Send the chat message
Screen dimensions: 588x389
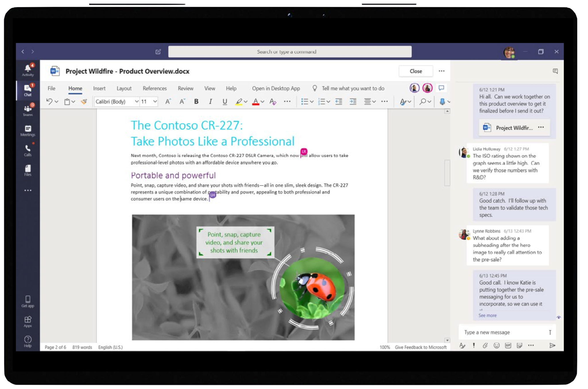(x=552, y=345)
